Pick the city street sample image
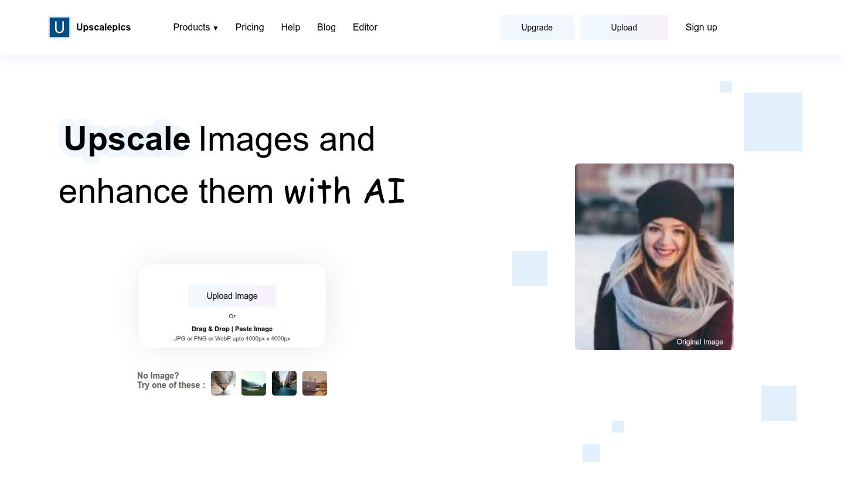The height and width of the screenshot is (504, 844). coord(284,383)
